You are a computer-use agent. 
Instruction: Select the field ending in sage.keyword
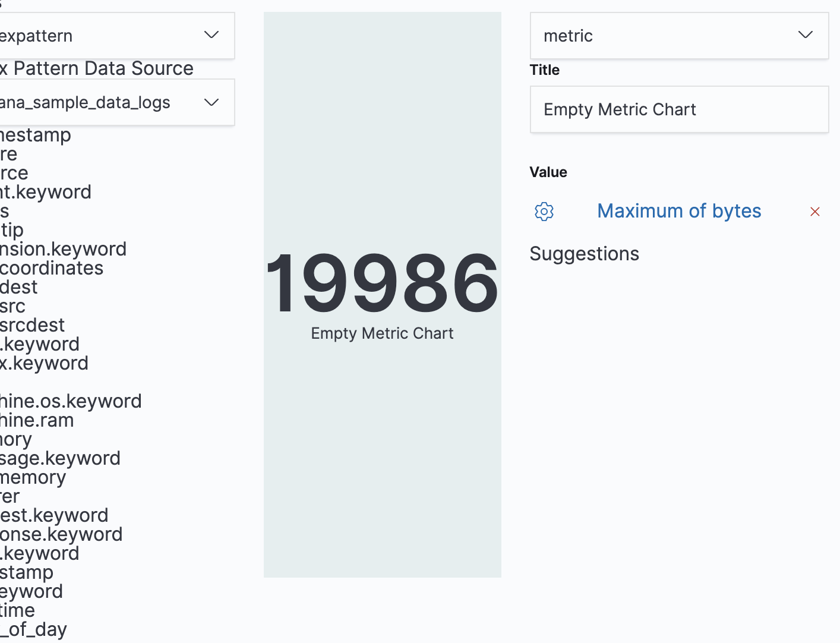coord(60,458)
